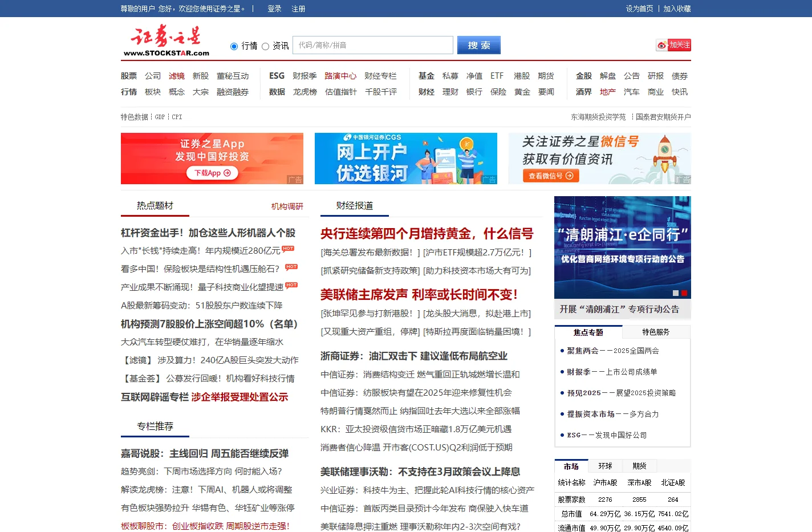Click the 搜索 search button
The width and height of the screenshot is (812, 532).
point(479,45)
